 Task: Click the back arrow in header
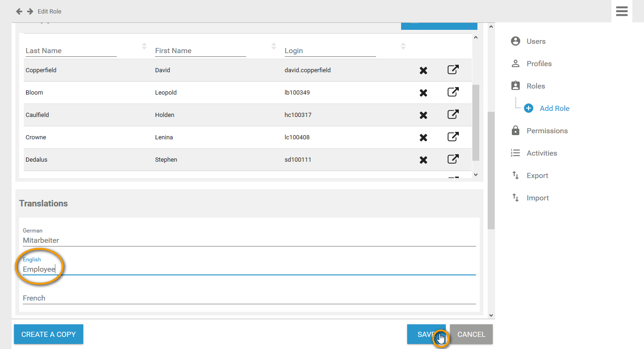(19, 11)
